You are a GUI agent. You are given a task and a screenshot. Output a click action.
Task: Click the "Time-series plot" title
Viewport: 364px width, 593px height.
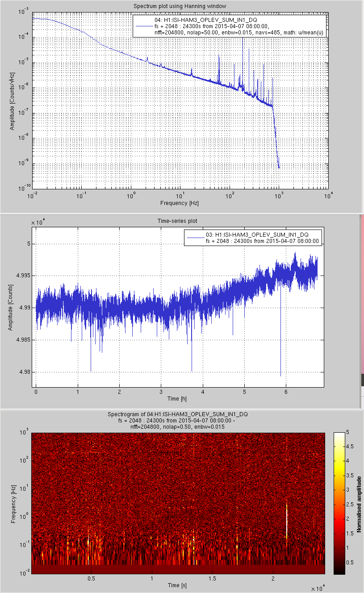[177, 221]
